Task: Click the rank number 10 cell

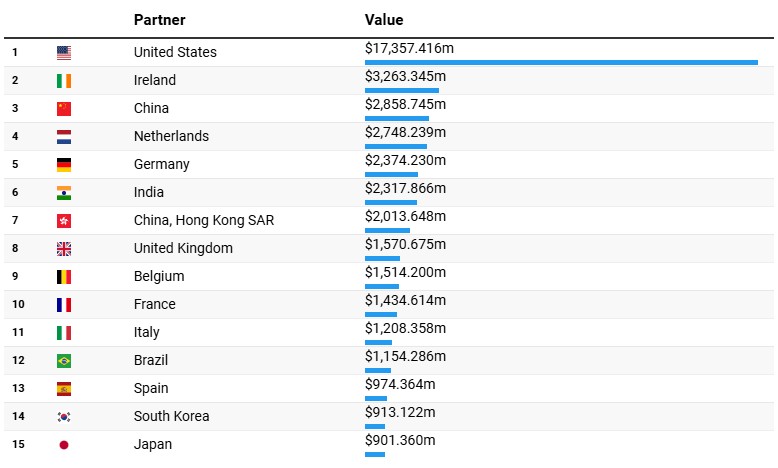Action: [18, 304]
